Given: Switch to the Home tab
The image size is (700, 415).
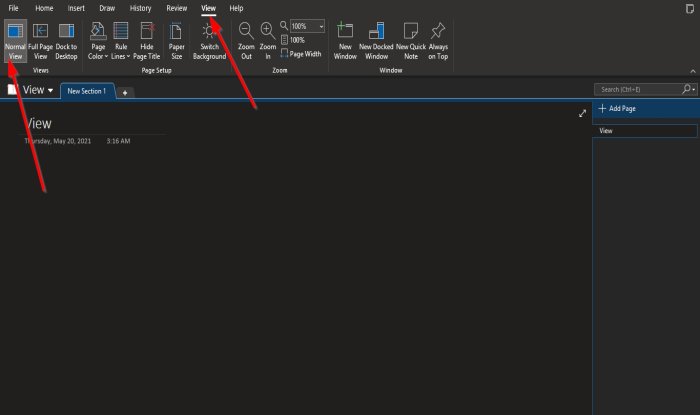Looking at the screenshot, I should point(44,8).
